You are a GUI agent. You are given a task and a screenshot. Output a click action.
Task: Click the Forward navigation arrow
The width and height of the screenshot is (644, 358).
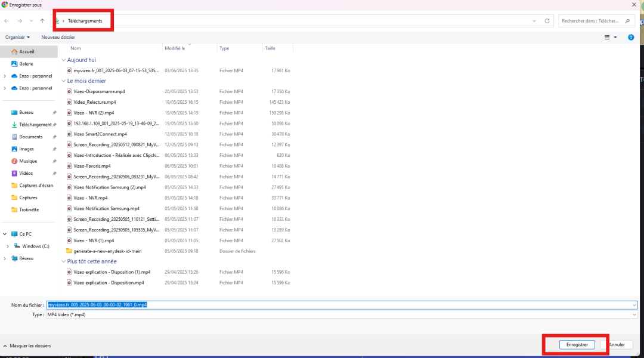point(19,21)
